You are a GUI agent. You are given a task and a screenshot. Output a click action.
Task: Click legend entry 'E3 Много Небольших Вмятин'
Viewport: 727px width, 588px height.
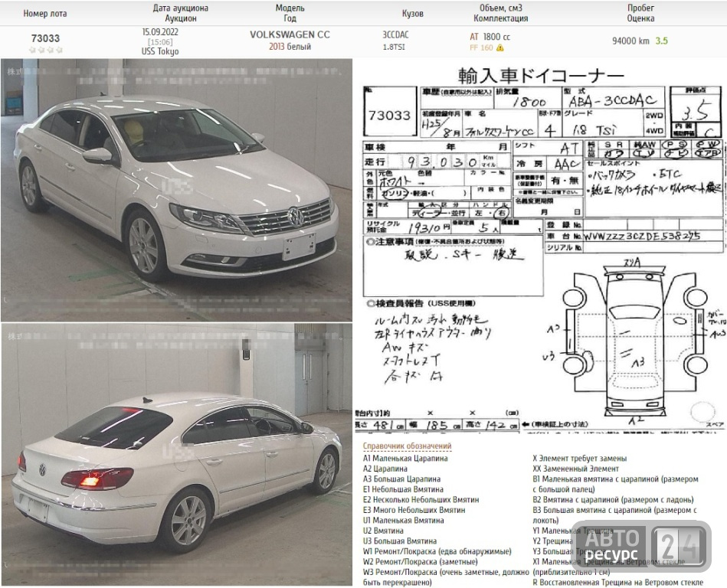(414, 510)
